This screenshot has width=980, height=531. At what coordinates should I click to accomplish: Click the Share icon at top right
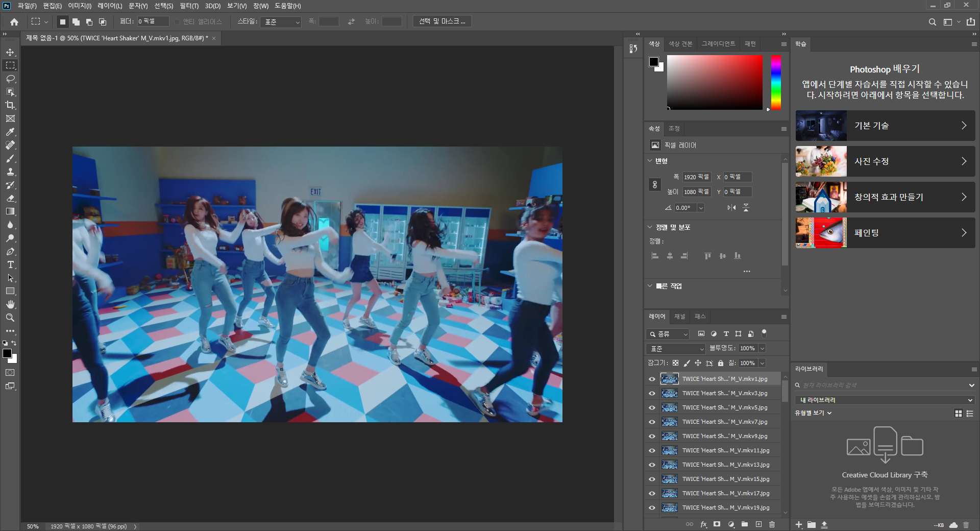(970, 21)
